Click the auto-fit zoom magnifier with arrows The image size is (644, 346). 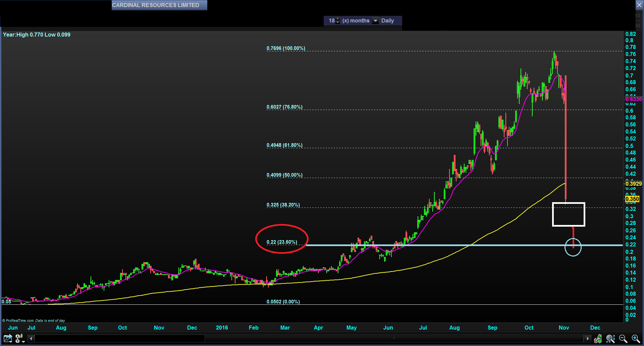(610, 339)
